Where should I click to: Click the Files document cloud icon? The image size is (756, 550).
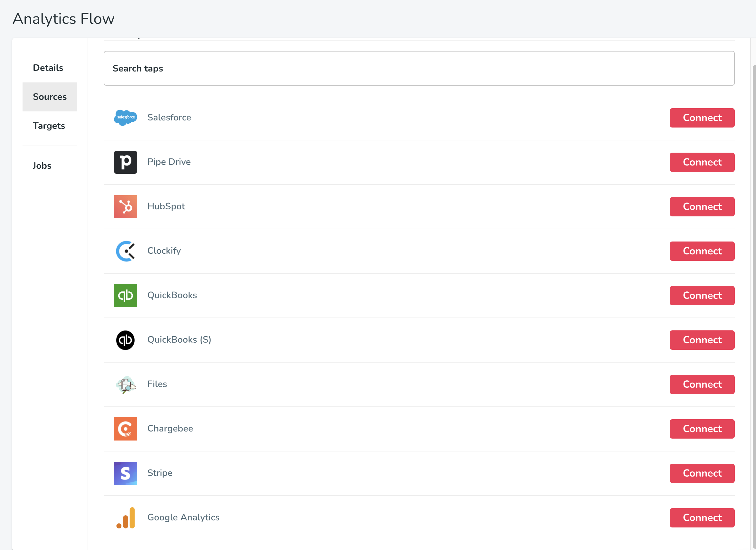(126, 384)
